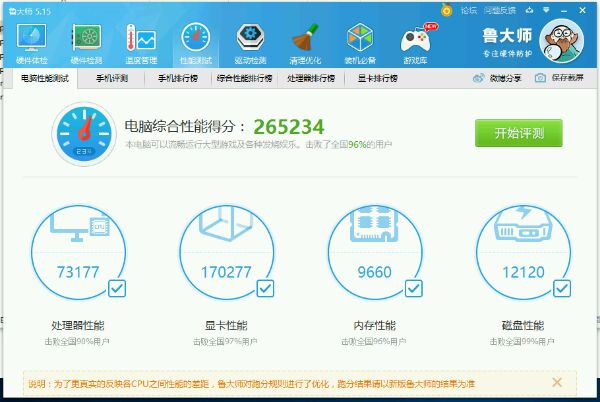Open the 清理优化 cleanup broom module
Image resolution: width=600 pixels, height=402 pixels.
pos(305,43)
